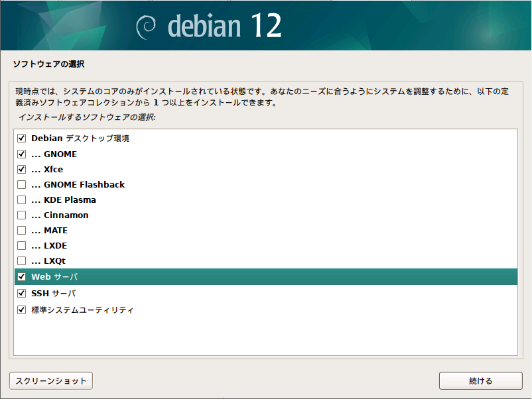Check the Cinnamon checkbox
The height and width of the screenshot is (399, 532).
click(22, 215)
